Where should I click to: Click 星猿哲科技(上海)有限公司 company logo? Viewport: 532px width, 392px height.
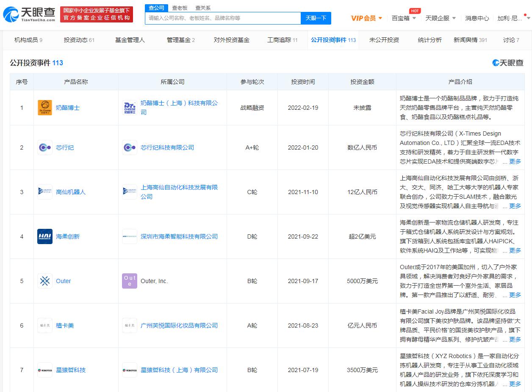tap(130, 370)
